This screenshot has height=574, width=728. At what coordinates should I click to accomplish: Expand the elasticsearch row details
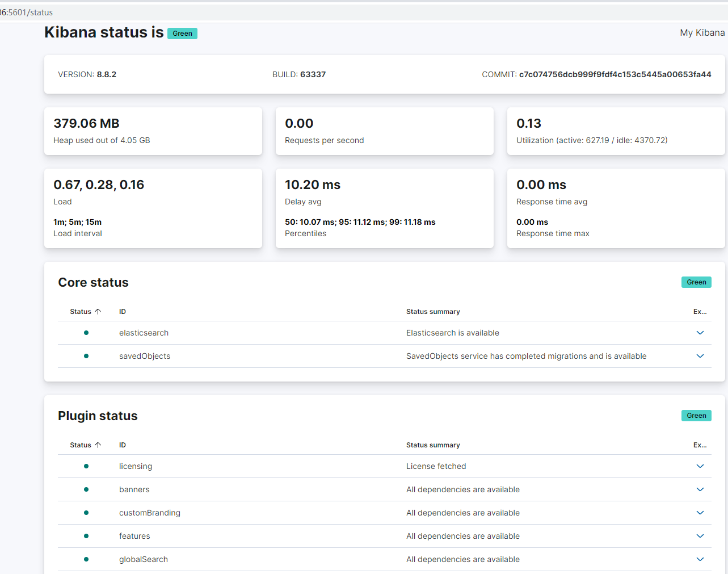(700, 333)
